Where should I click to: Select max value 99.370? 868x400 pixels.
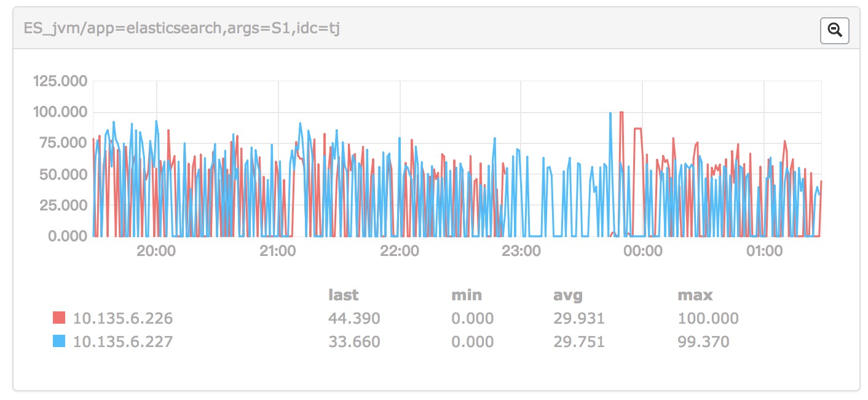(x=703, y=342)
